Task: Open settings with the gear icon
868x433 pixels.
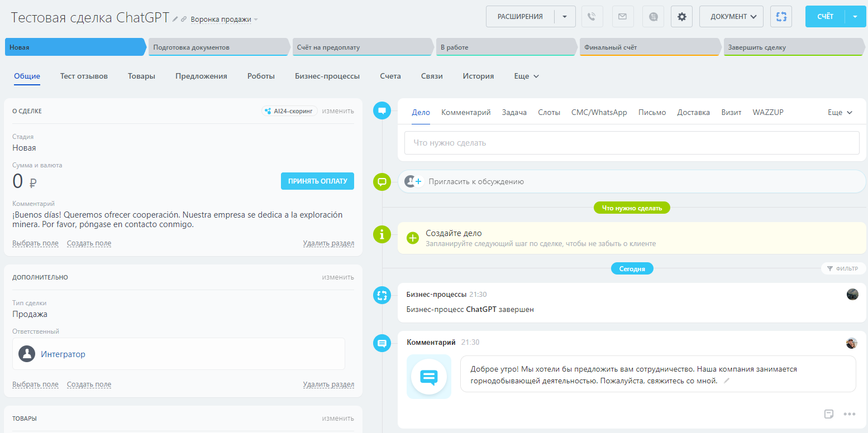Action: coord(681,17)
